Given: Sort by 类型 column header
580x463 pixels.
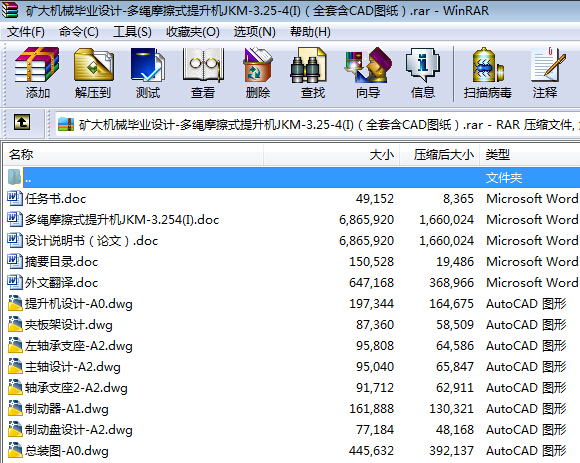Looking at the screenshot, I should pos(530,155).
